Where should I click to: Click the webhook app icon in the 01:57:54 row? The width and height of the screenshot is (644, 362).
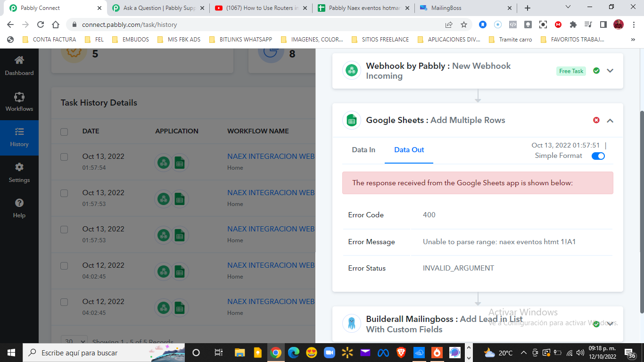[164, 163]
